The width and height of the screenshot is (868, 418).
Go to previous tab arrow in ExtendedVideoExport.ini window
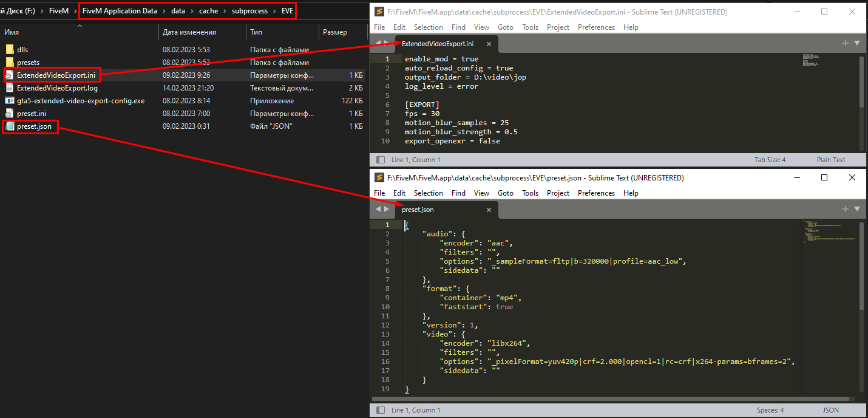(x=378, y=43)
